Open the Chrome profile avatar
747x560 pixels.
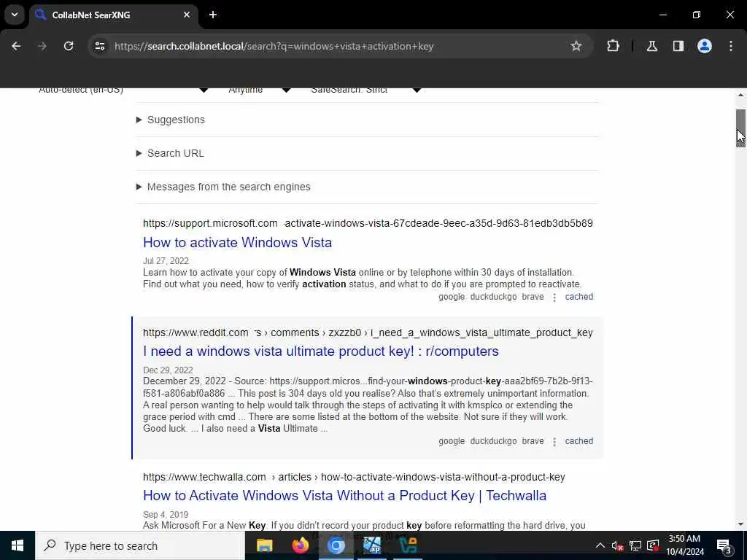pyautogui.click(x=705, y=46)
